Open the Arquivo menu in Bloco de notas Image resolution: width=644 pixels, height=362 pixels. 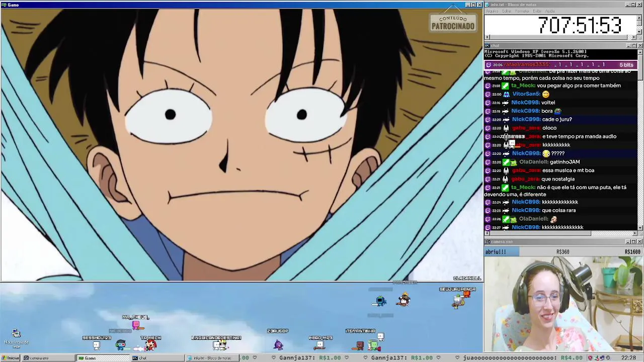tap(492, 11)
